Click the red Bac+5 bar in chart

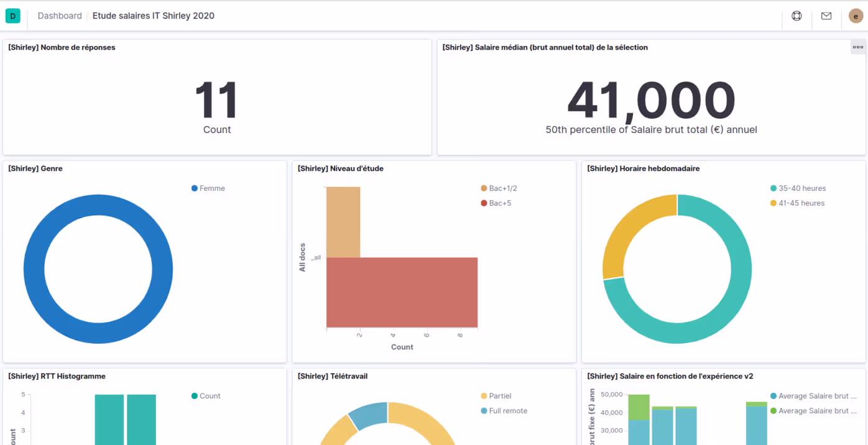coord(402,292)
